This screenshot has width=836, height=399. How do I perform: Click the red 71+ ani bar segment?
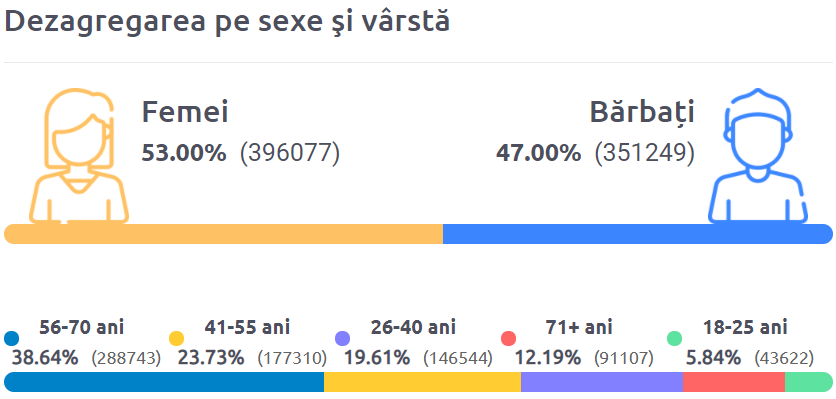[x=734, y=382]
